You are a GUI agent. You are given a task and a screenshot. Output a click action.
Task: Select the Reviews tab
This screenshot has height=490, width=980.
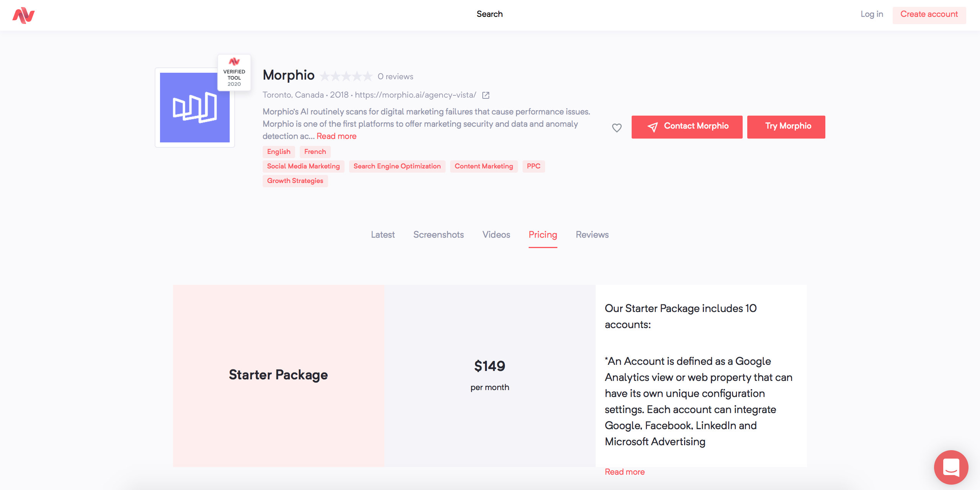tap(592, 235)
